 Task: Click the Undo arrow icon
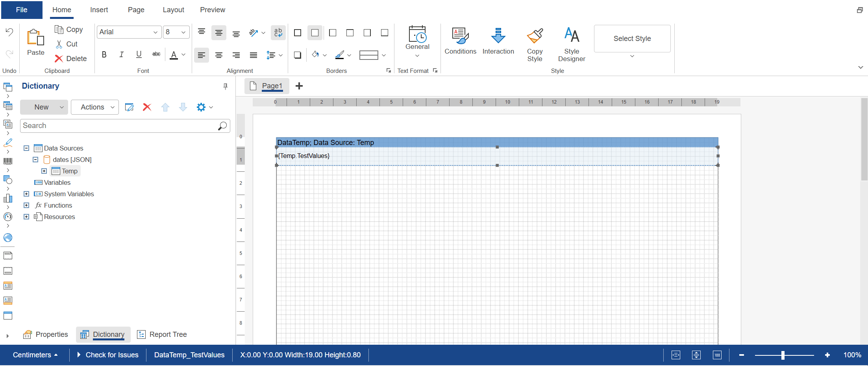(9, 32)
